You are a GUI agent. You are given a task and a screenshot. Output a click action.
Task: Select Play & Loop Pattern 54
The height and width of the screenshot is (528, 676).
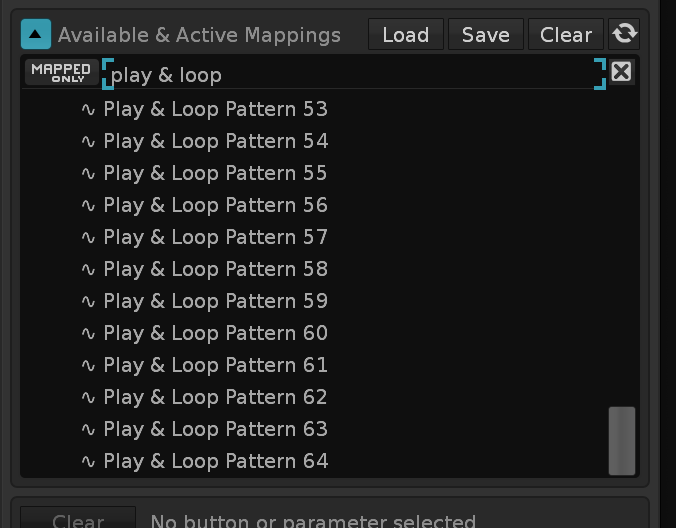click(215, 141)
